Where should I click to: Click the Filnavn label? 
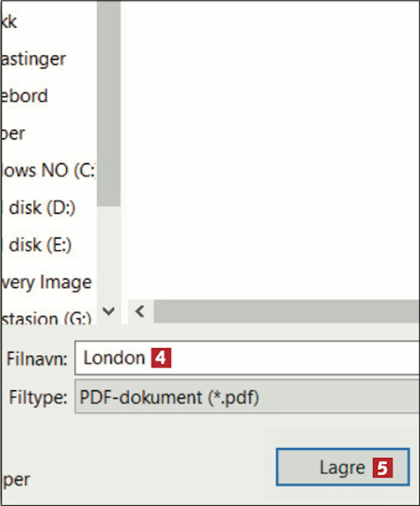click(37, 359)
